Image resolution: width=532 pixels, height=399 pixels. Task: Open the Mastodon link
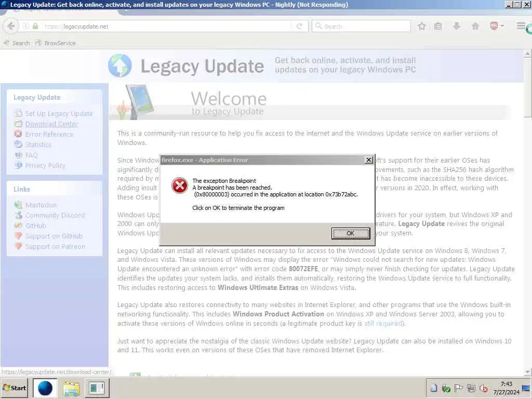pos(41,205)
